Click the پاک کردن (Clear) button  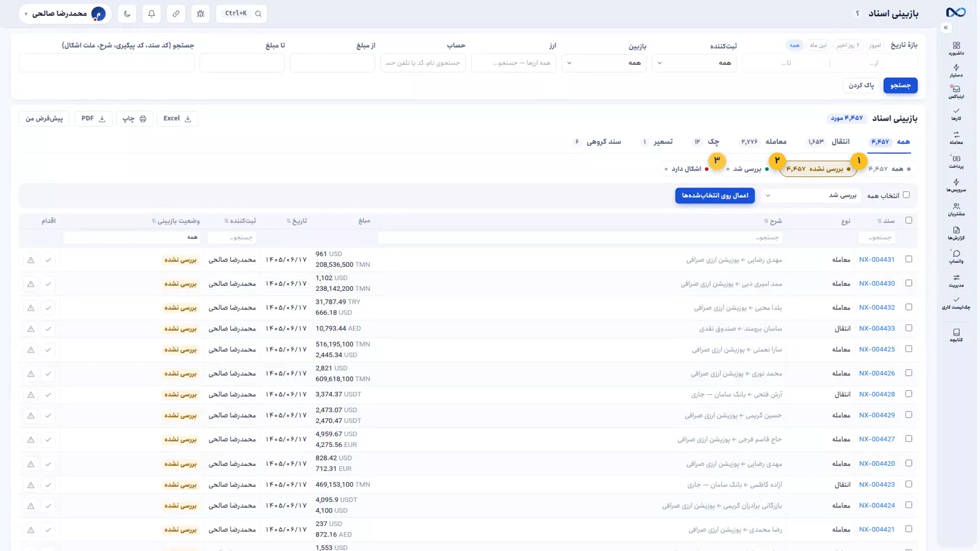pyautogui.click(x=861, y=85)
